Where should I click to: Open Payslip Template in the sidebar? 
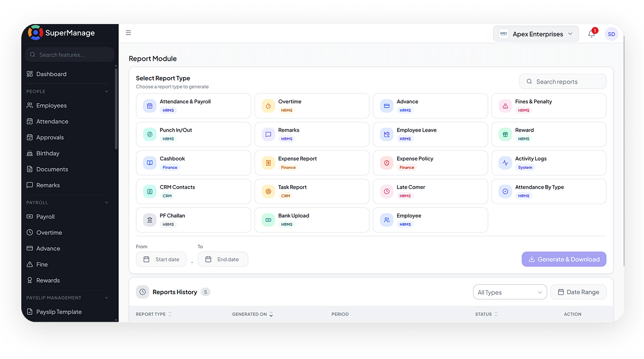54,312
